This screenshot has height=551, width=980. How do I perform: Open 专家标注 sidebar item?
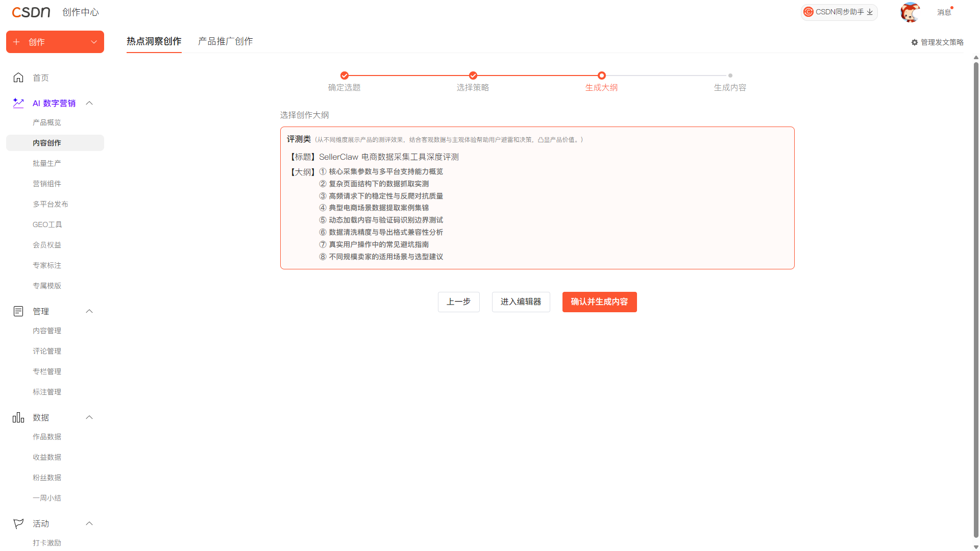coord(47,265)
